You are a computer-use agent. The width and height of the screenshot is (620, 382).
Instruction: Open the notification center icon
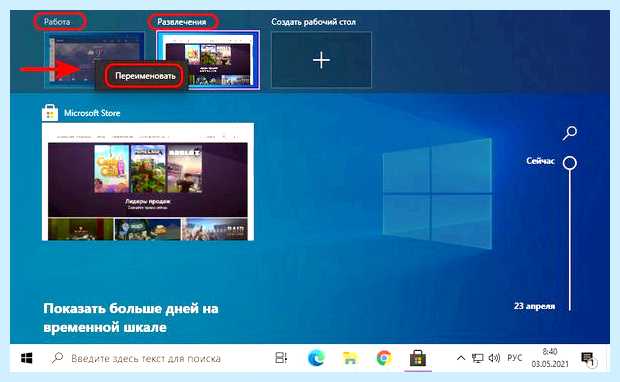point(588,359)
